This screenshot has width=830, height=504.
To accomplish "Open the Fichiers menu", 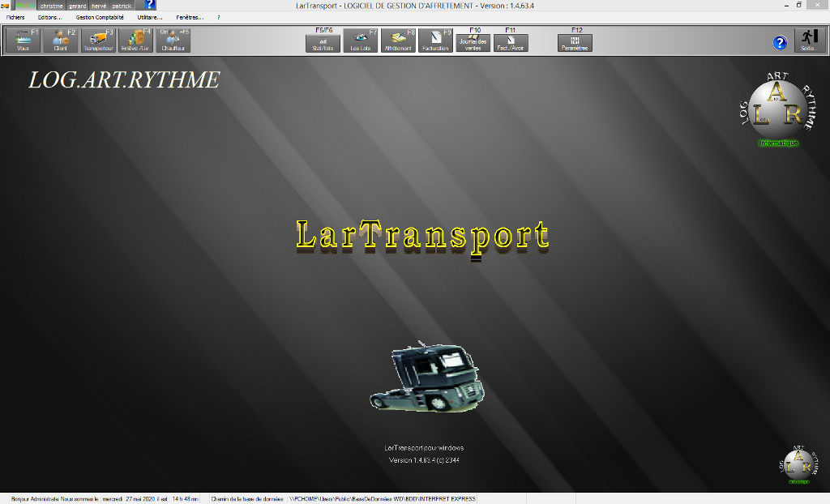I will [15, 17].
